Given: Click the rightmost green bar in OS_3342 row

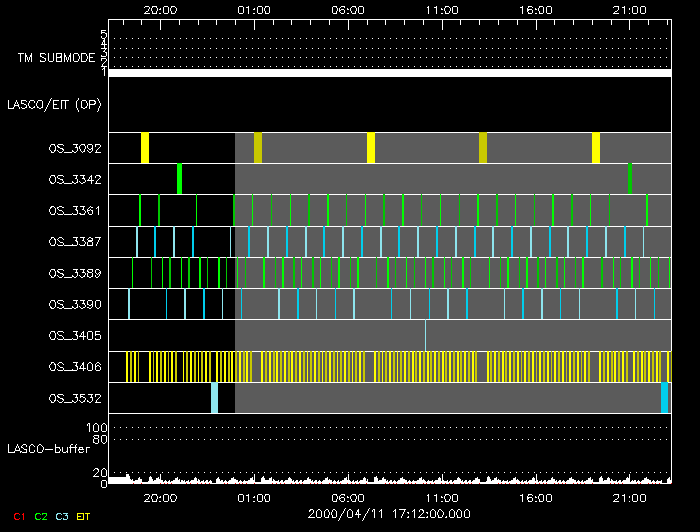Looking at the screenshot, I should pos(629,179).
